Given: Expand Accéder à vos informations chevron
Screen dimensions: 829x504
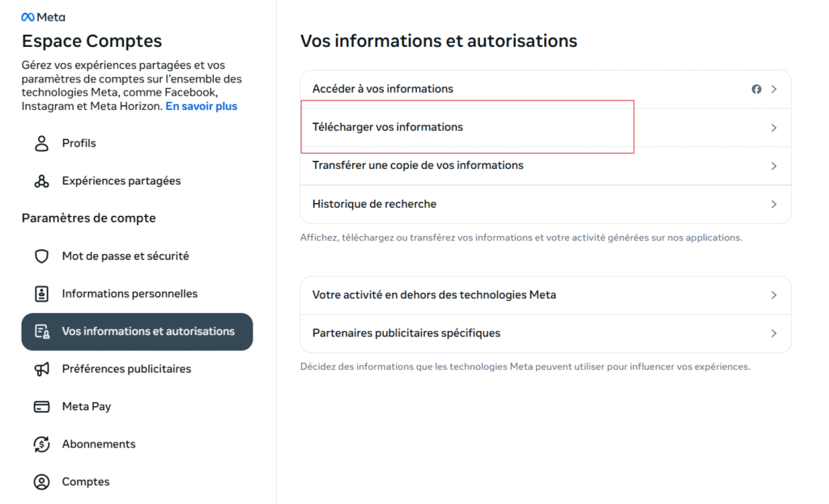Looking at the screenshot, I should click(774, 89).
